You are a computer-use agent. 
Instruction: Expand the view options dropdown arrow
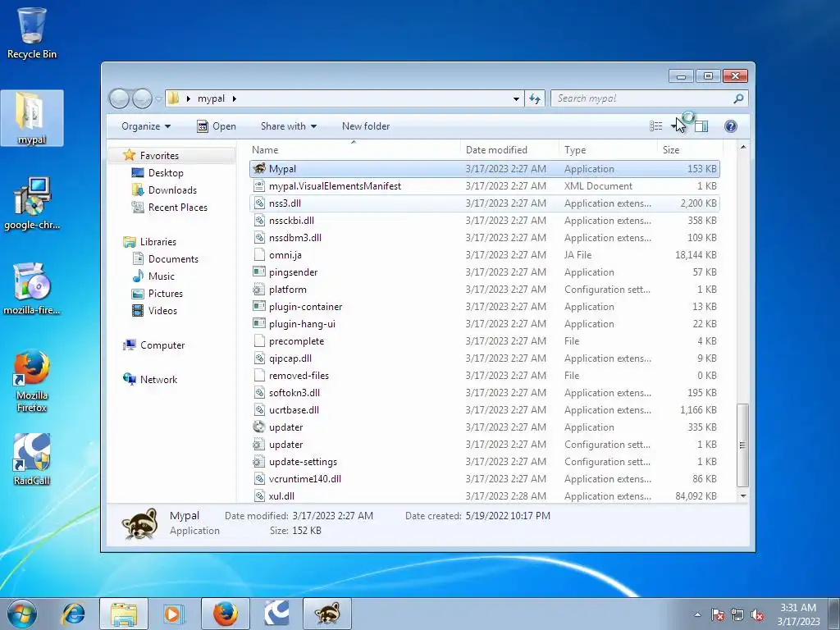pos(673,126)
